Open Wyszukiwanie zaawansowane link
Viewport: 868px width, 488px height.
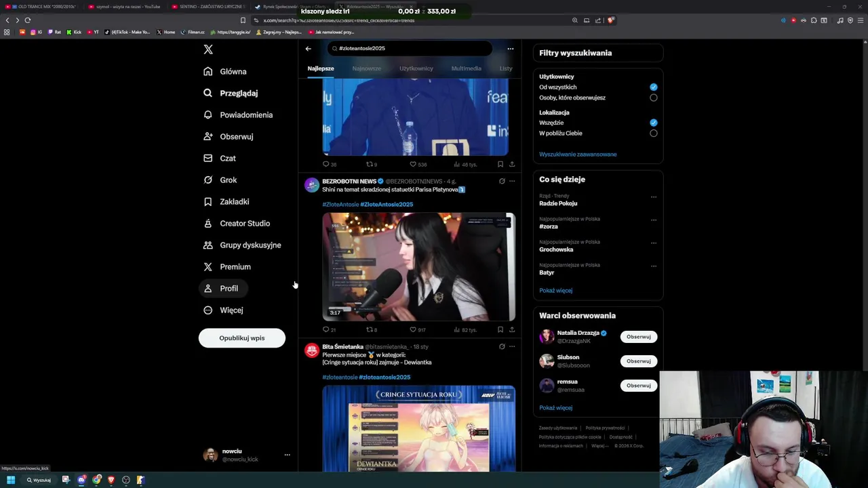(578, 155)
